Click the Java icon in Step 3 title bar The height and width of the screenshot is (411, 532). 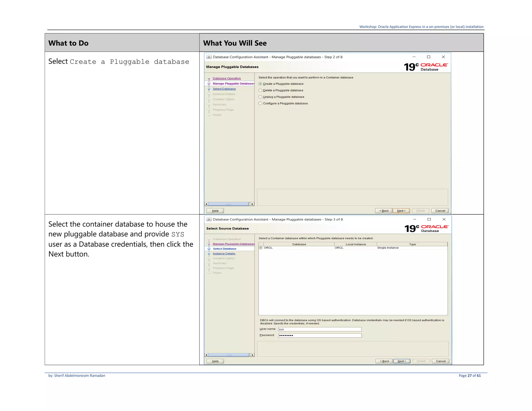[x=209, y=219]
